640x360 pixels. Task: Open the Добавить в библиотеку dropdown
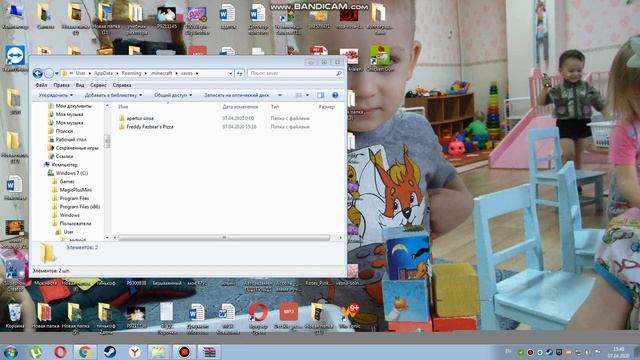coord(113,95)
